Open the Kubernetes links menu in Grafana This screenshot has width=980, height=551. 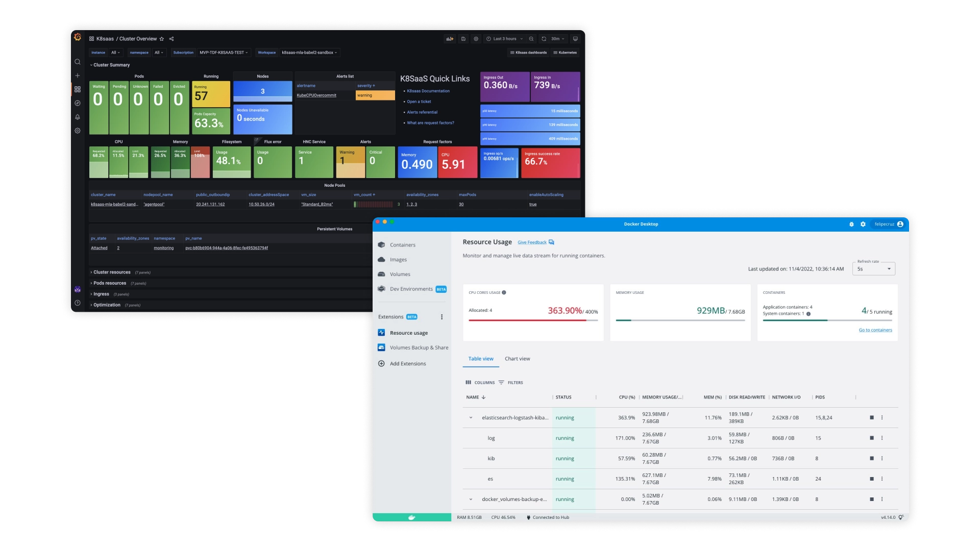coord(565,53)
